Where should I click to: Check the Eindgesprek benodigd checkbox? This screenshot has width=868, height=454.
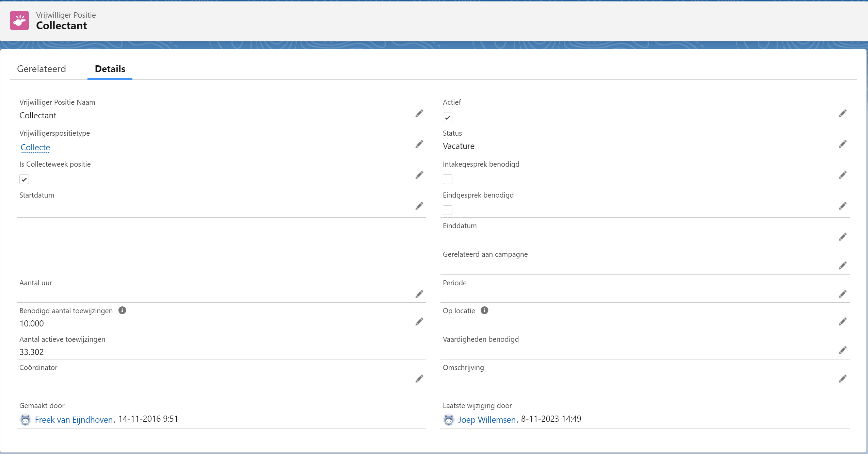[x=447, y=210]
